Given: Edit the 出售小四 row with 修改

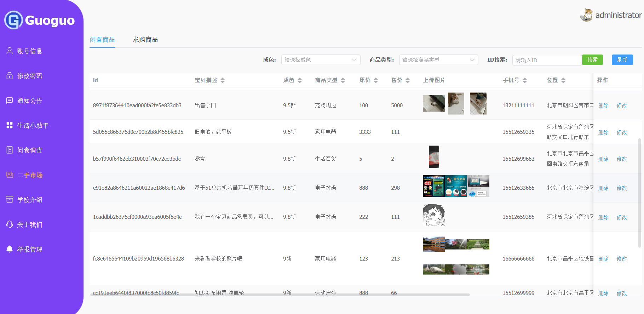Looking at the screenshot, I should click(622, 105).
